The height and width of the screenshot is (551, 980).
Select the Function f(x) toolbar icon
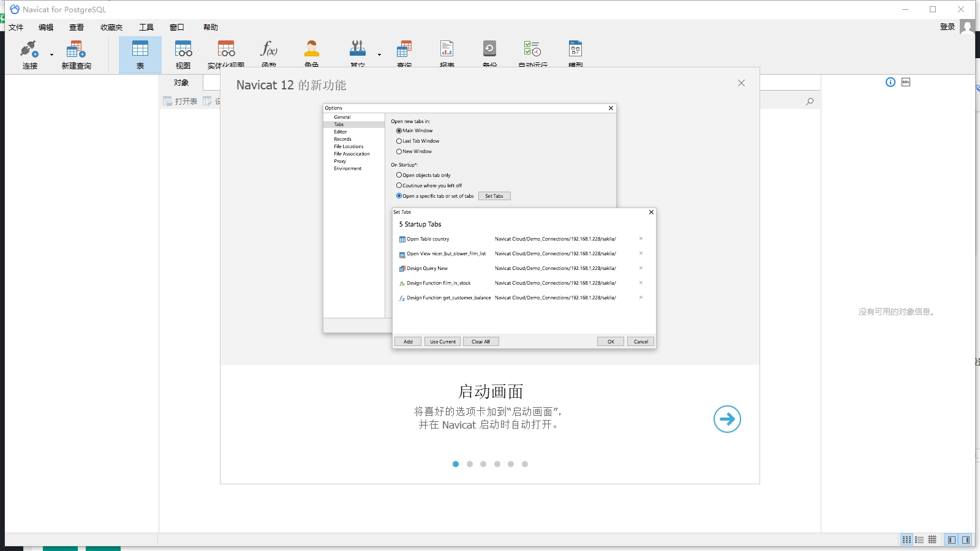pyautogui.click(x=269, y=53)
